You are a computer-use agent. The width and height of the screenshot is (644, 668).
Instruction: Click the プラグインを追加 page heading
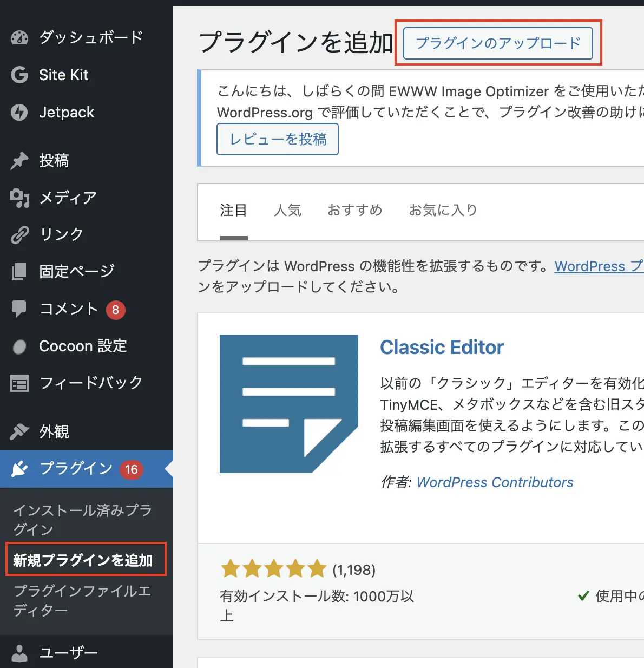(296, 42)
